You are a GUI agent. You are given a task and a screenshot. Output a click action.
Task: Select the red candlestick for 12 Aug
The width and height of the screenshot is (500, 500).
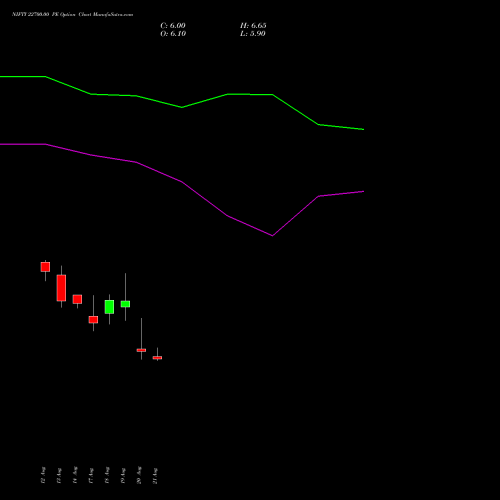[45, 267]
